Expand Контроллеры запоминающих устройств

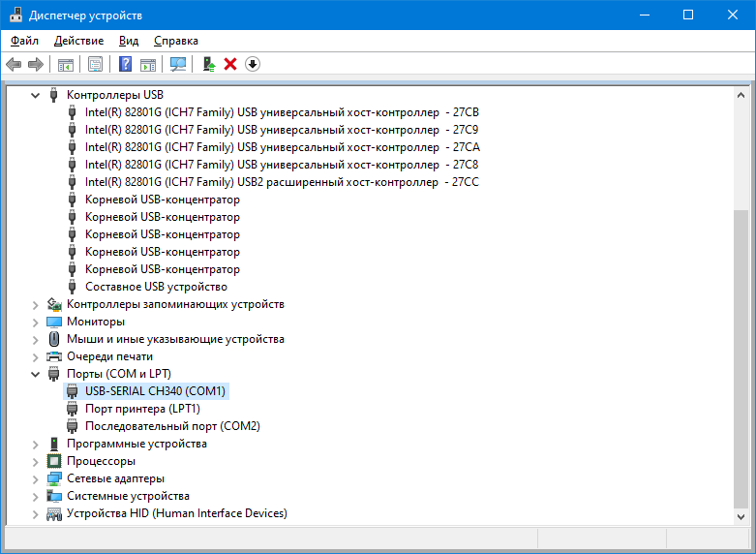(35, 304)
